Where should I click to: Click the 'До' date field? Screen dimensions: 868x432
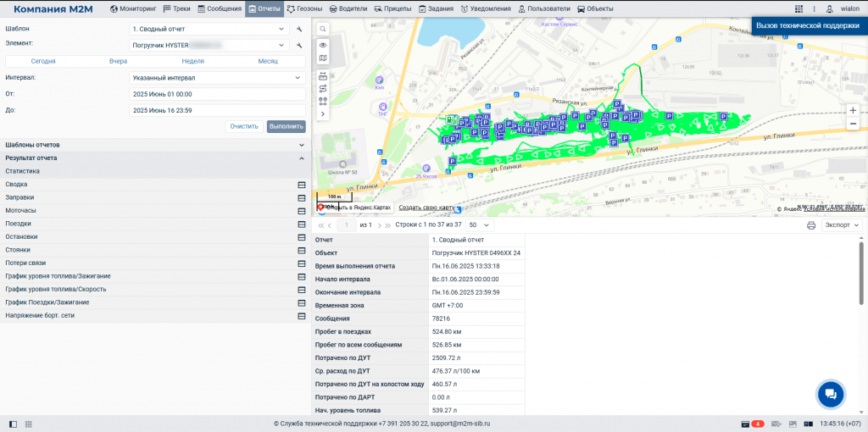point(217,111)
